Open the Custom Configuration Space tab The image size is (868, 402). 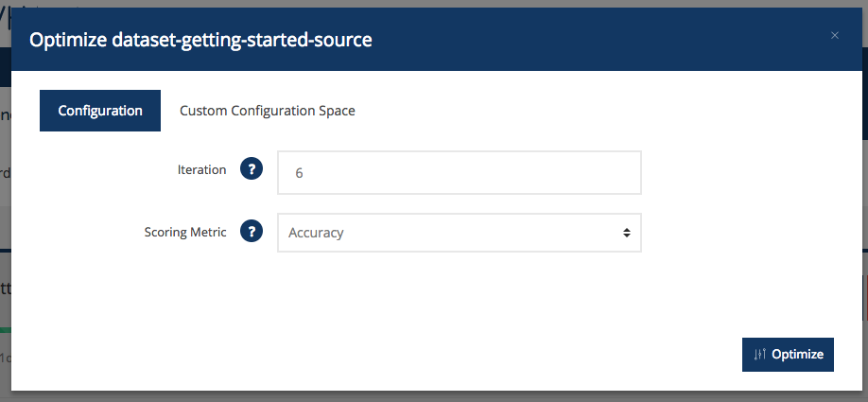pos(268,111)
